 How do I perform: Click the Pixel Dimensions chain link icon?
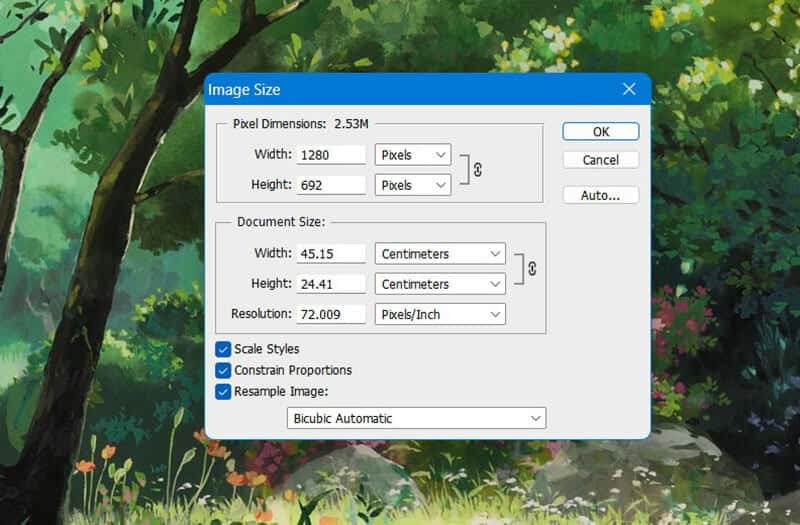coord(478,170)
